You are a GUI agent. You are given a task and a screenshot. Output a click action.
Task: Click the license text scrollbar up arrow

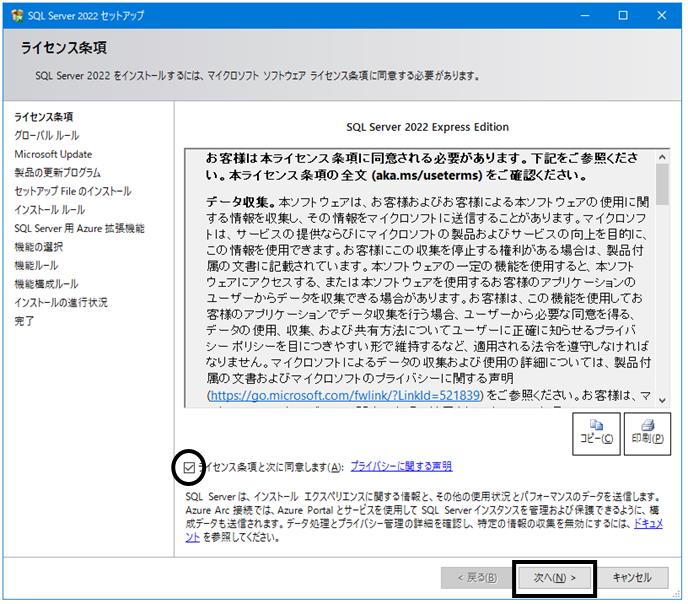pyautogui.click(x=662, y=157)
